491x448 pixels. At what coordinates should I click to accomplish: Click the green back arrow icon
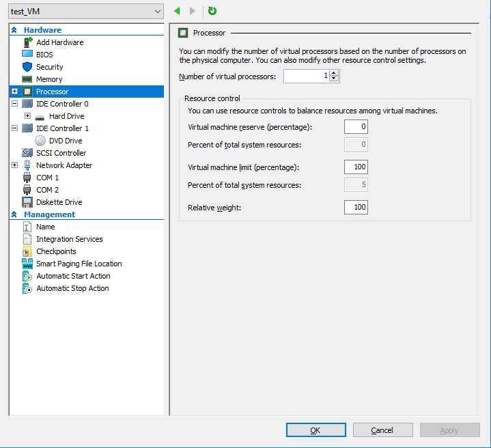tap(178, 11)
